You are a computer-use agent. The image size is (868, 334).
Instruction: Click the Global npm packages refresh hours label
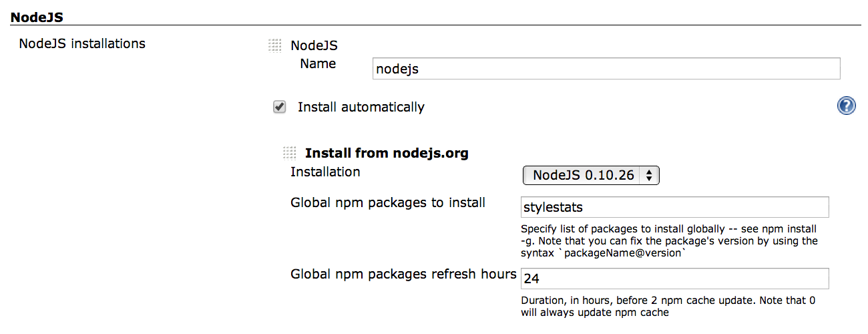(x=403, y=275)
